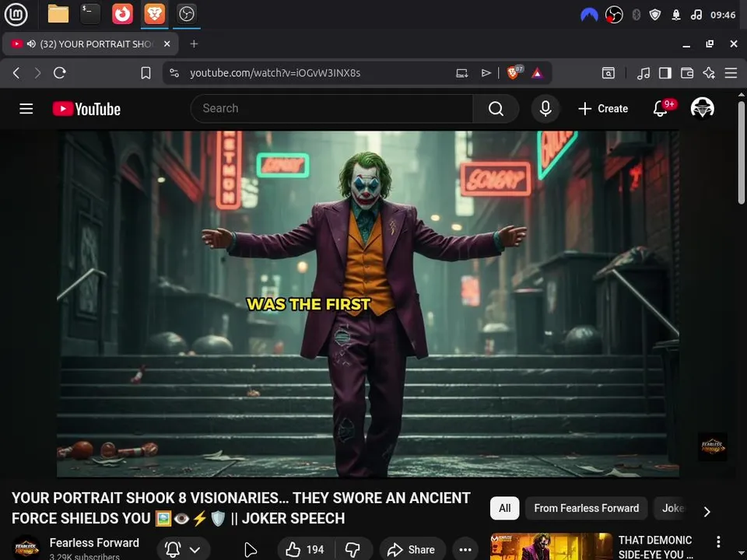The height and width of the screenshot is (560, 747).
Task: Open the Files folder launcher in panel
Action: point(58,14)
